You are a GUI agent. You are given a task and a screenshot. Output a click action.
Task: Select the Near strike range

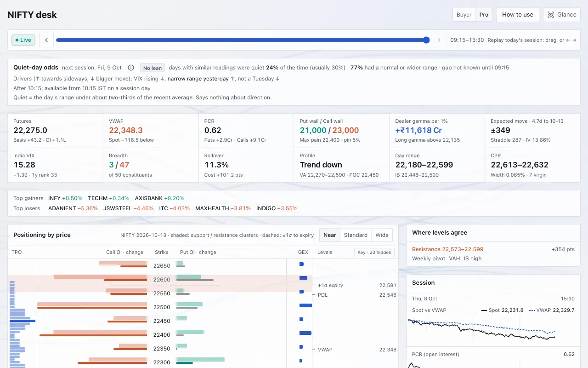pos(330,235)
